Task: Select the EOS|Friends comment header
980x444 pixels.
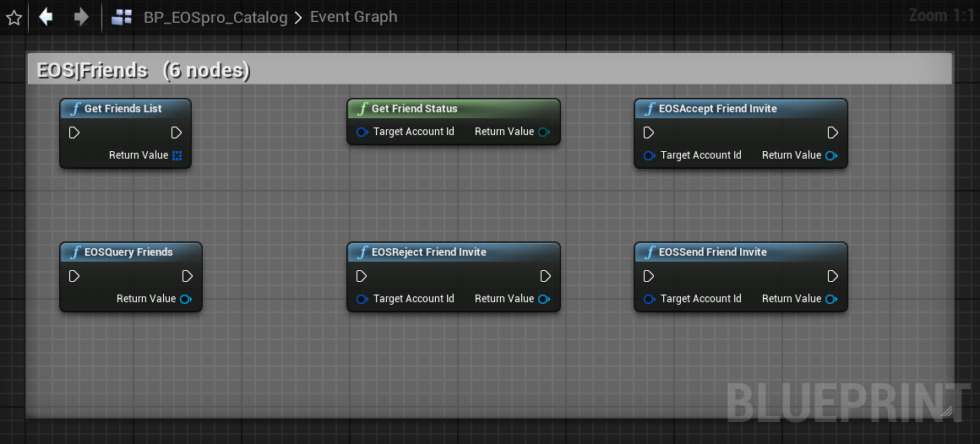Action: (489, 70)
